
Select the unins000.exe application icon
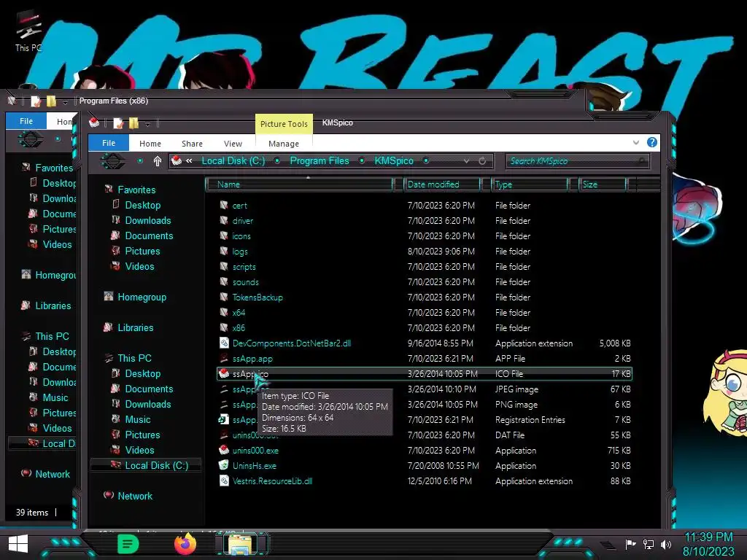[x=224, y=450]
